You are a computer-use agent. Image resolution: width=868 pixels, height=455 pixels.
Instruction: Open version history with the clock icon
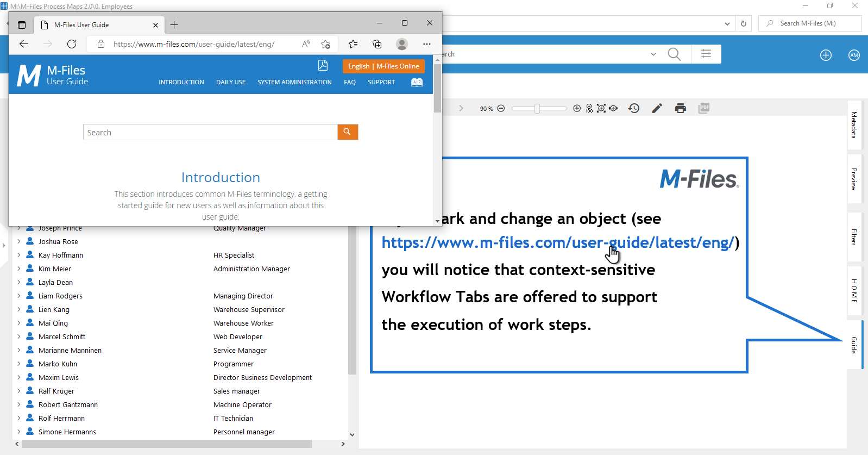[x=634, y=108]
